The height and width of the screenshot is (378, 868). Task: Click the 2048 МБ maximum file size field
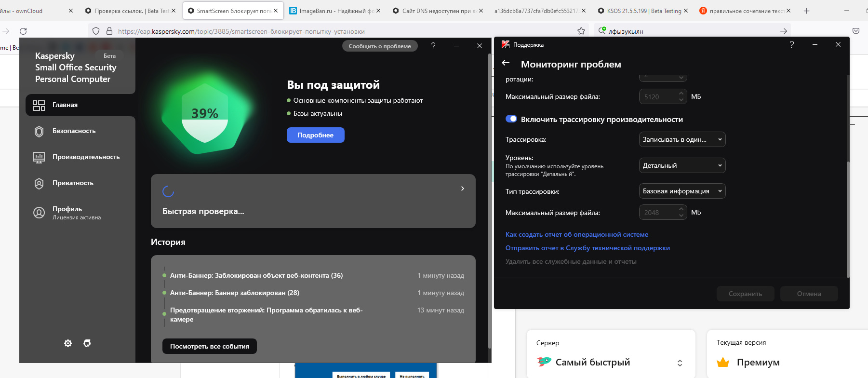coord(663,213)
